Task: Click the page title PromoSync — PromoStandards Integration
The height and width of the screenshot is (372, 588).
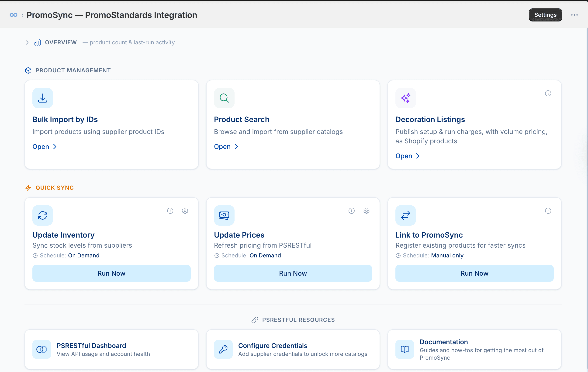Action: tap(112, 15)
